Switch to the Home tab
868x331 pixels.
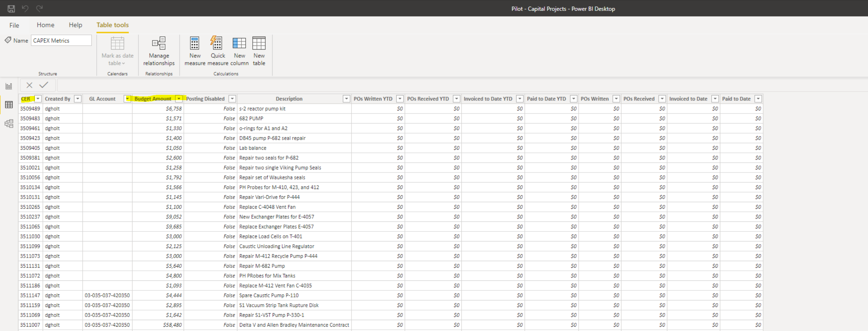coord(46,25)
